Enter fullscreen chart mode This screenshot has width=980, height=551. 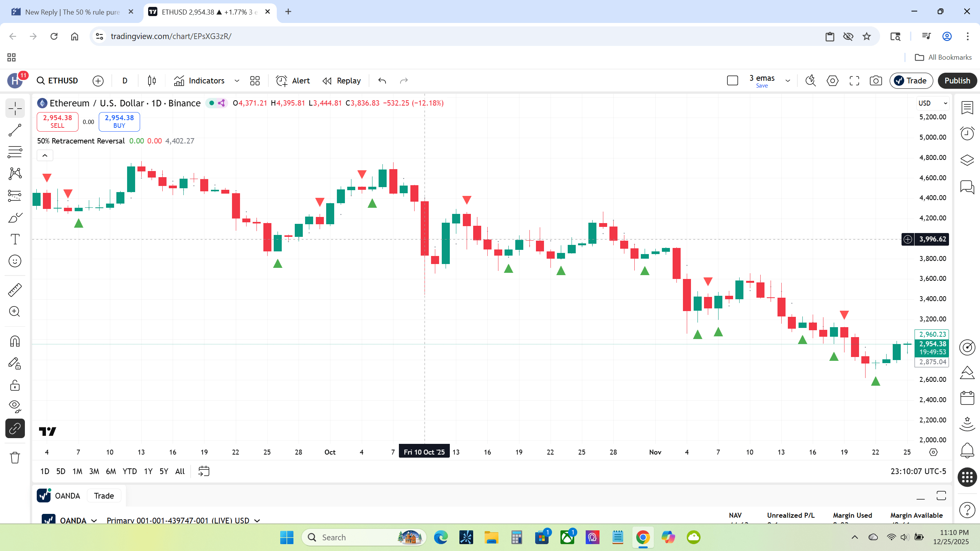click(x=854, y=81)
